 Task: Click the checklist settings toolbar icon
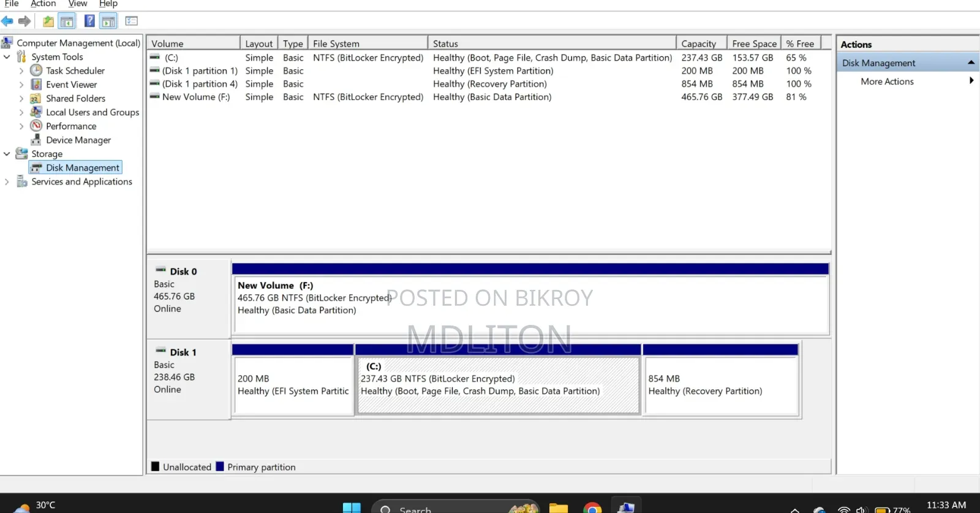[x=132, y=21]
